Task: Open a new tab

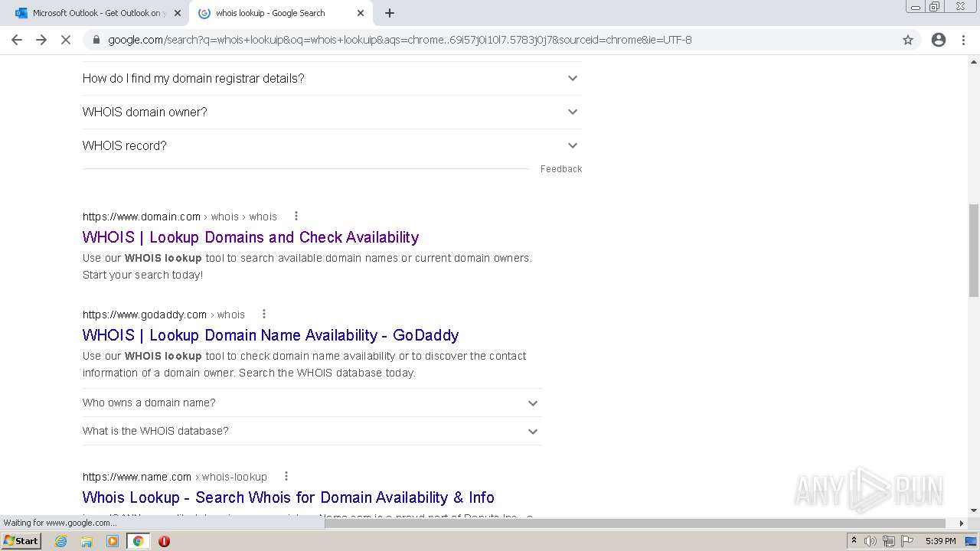Action: (390, 13)
